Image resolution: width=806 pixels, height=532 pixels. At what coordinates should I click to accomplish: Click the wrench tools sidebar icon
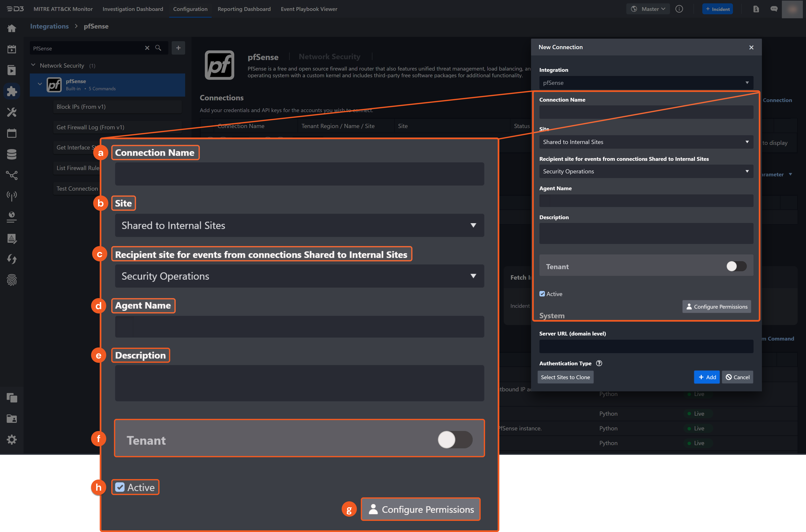[x=12, y=112]
